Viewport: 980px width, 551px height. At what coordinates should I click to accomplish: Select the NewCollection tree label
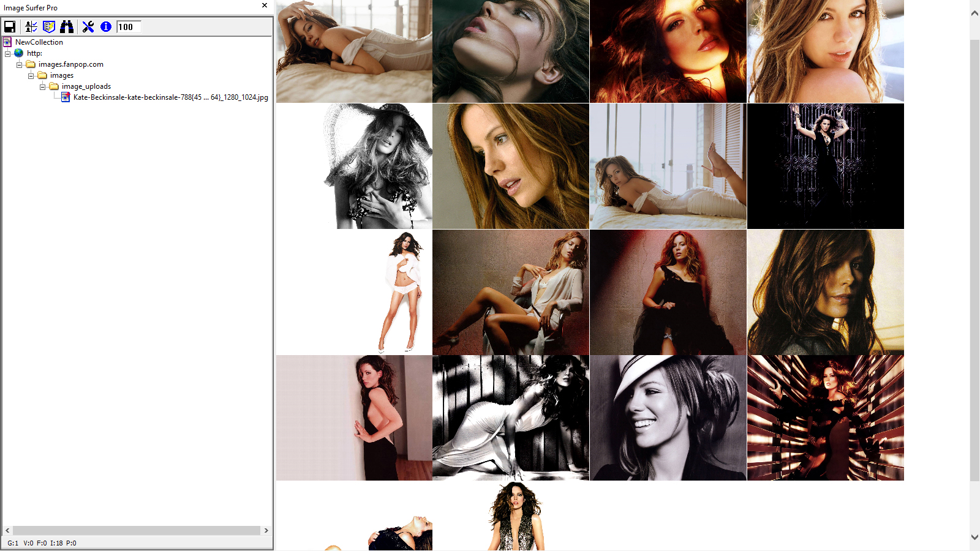[x=39, y=42]
